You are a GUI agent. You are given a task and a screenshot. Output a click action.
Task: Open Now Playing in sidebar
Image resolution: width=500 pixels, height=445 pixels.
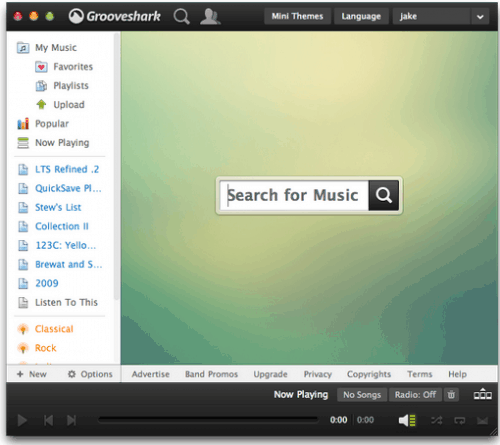(62, 143)
